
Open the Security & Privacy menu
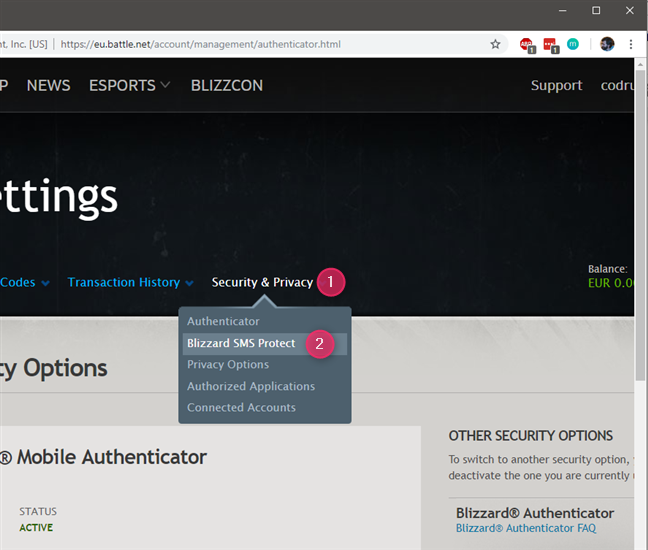point(262,282)
